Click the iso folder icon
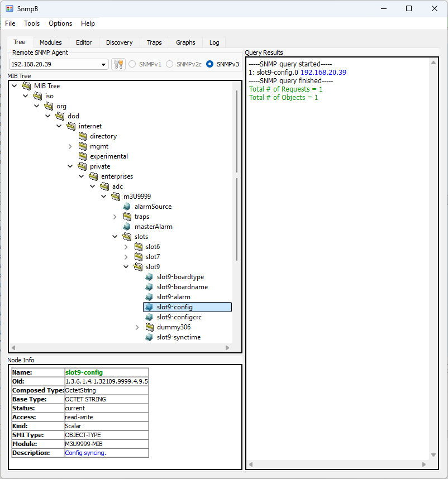 [37, 96]
